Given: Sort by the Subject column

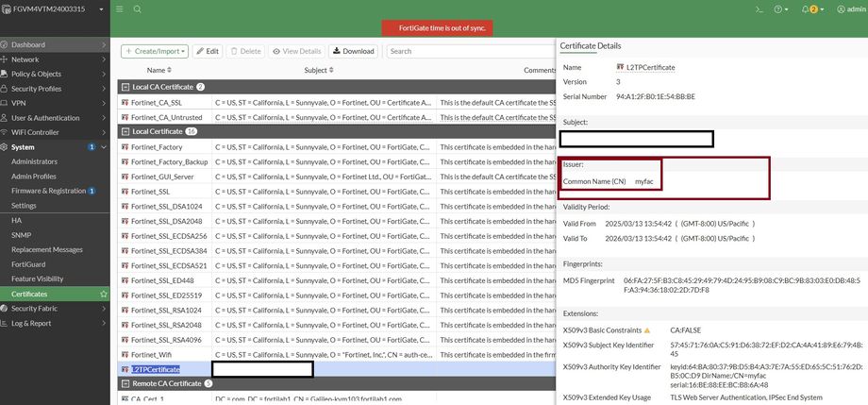Looking at the screenshot, I should [319, 71].
